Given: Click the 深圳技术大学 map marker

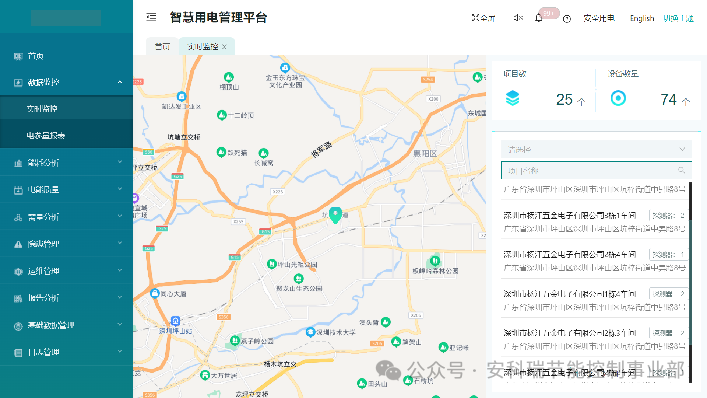Looking at the screenshot, I should (x=310, y=332).
